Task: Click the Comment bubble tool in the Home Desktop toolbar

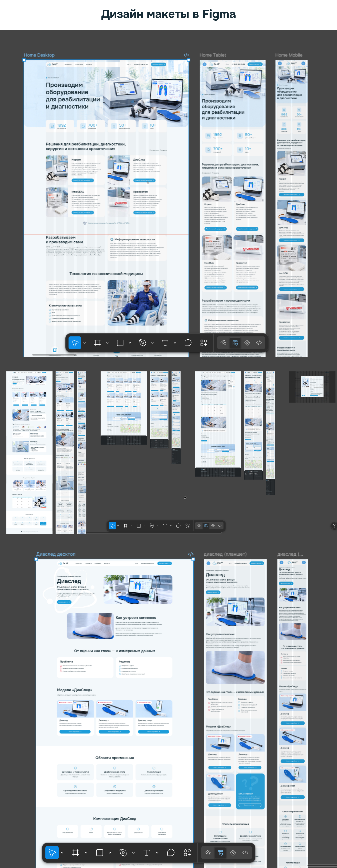Action: pyautogui.click(x=188, y=343)
